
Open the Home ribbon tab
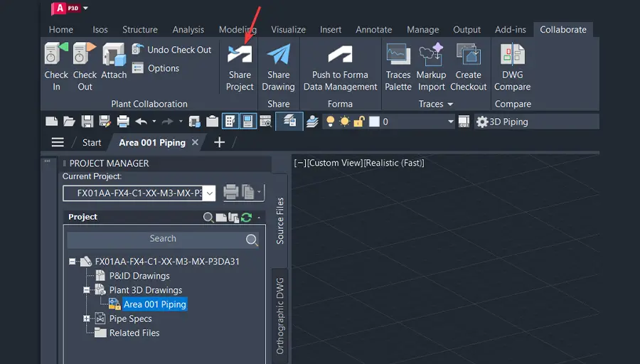point(61,30)
